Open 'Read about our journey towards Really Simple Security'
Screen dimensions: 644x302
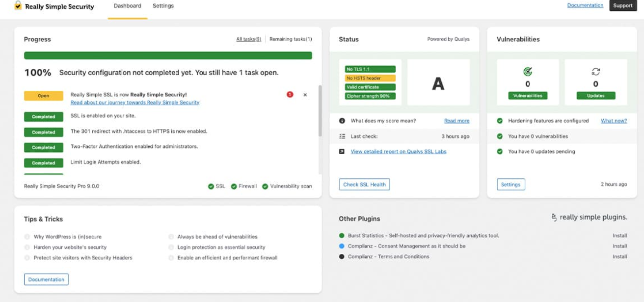[x=135, y=103]
